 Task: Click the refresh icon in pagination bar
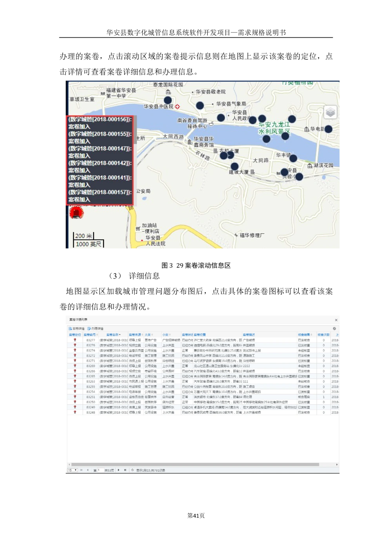(132, 470)
